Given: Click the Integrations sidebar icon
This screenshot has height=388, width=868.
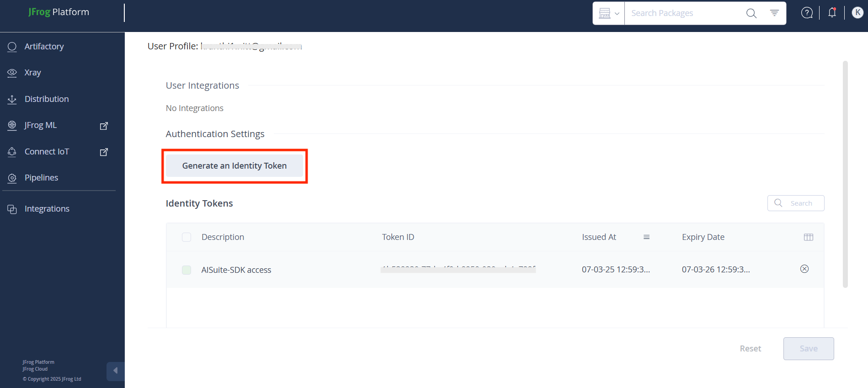Looking at the screenshot, I should [12, 209].
